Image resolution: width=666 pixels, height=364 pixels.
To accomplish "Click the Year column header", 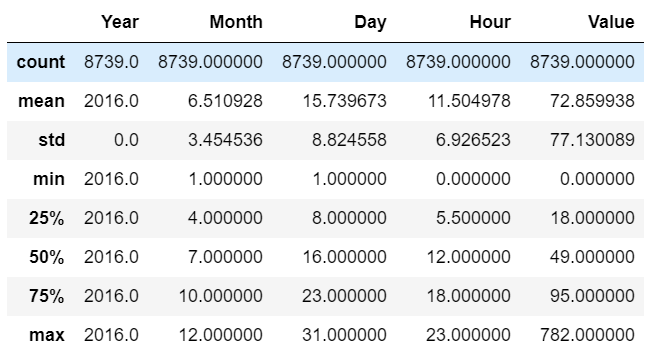I will pos(120,22).
